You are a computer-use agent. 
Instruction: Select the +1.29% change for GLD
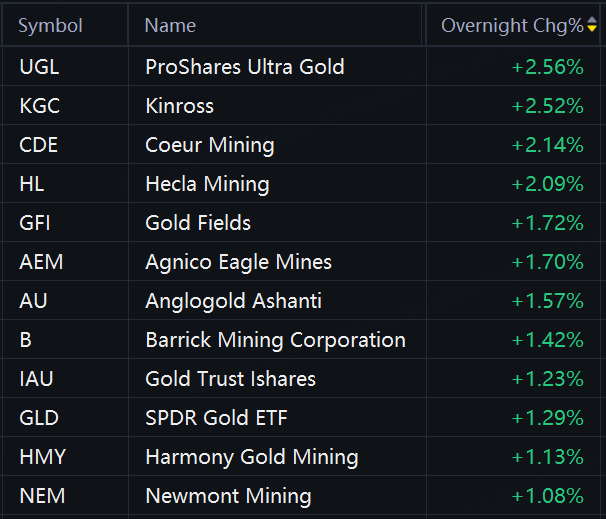coord(547,418)
